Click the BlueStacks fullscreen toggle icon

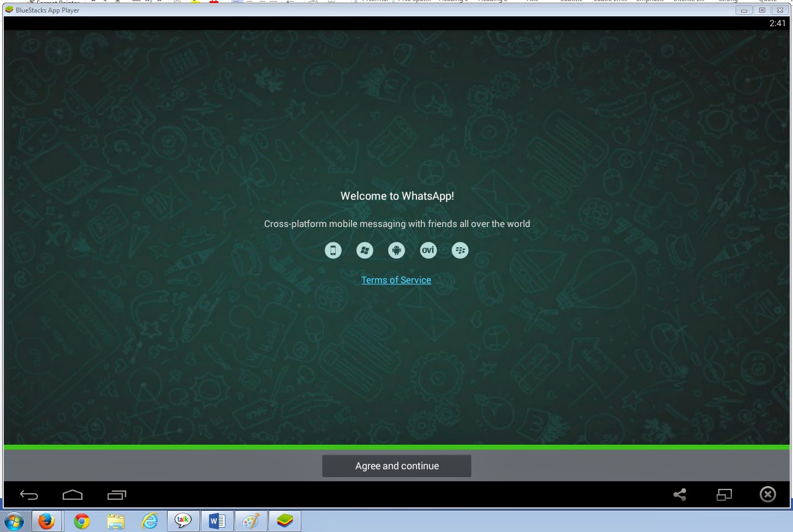[x=724, y=495]
